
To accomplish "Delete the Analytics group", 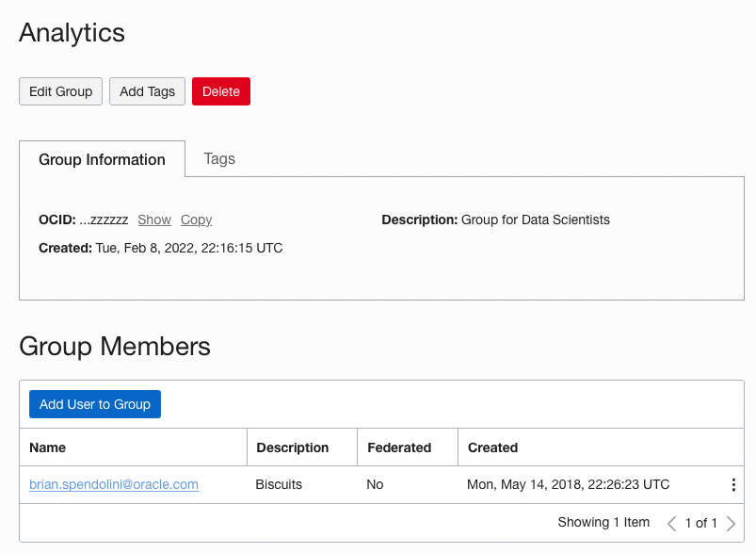I will pyautogui.click(x=221, y=91).
